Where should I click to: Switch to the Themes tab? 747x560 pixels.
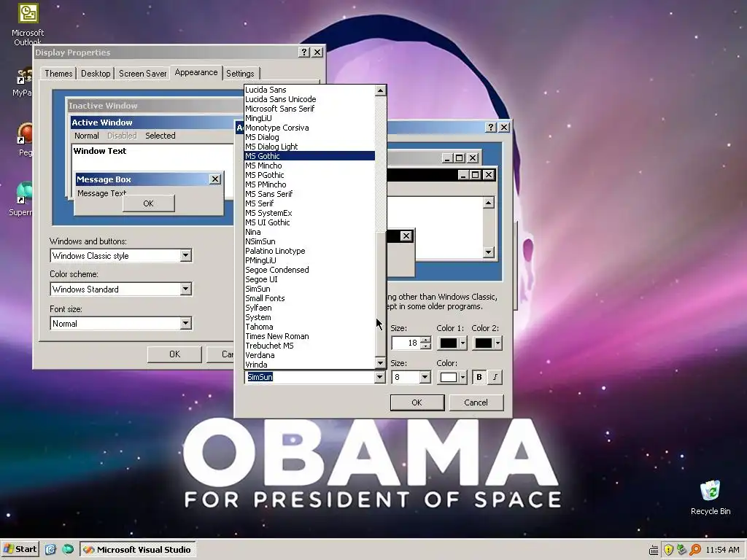(58, 74)
